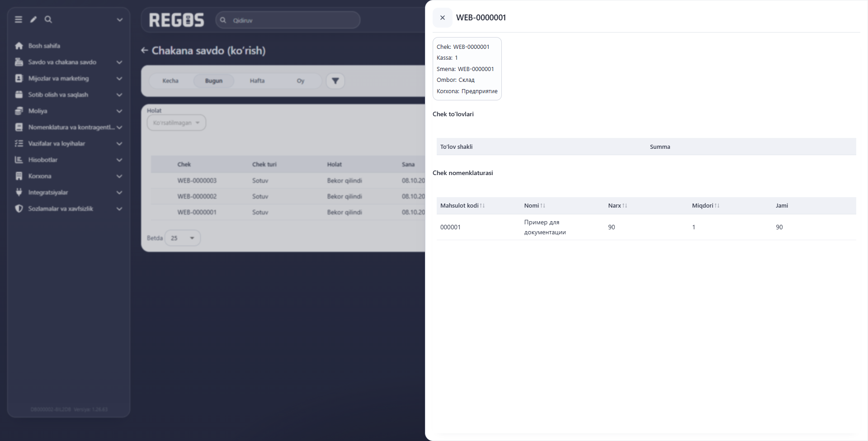The height and width of the screenshot is (441, 868).
Task: Open the Holat status dropdown
Action: point(176,123)
